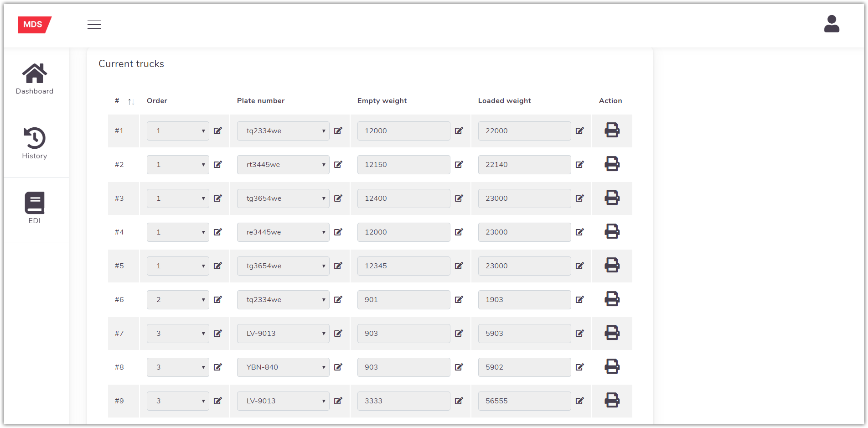
Task: Click the Order edit toggle for truck #5
Action: (218, 266)
